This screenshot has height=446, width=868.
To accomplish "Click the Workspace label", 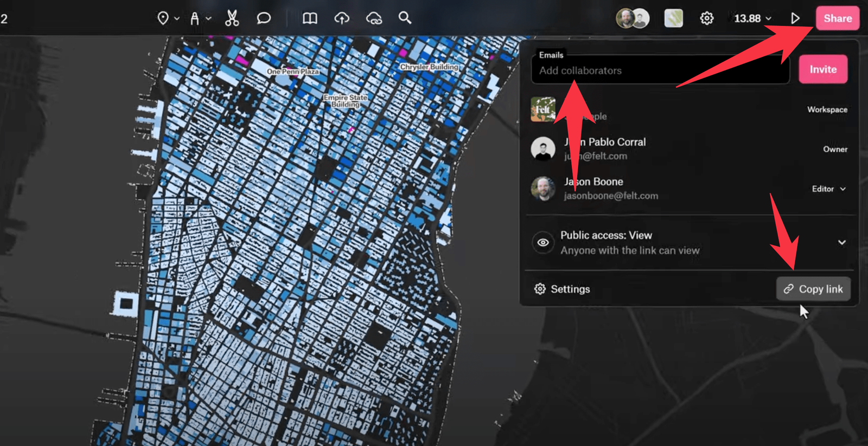I will click(x=827, y=109).
